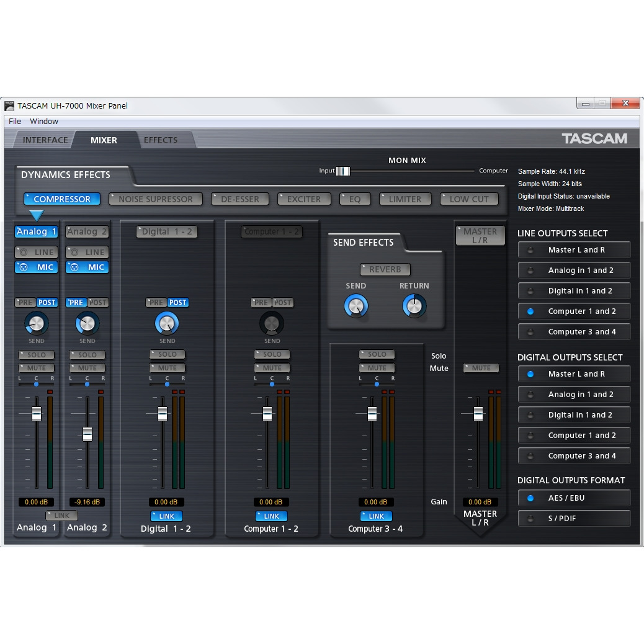Click the MASTER L/R header button
The width and height of the screenshot is (644, 644).
pos(480,236)
